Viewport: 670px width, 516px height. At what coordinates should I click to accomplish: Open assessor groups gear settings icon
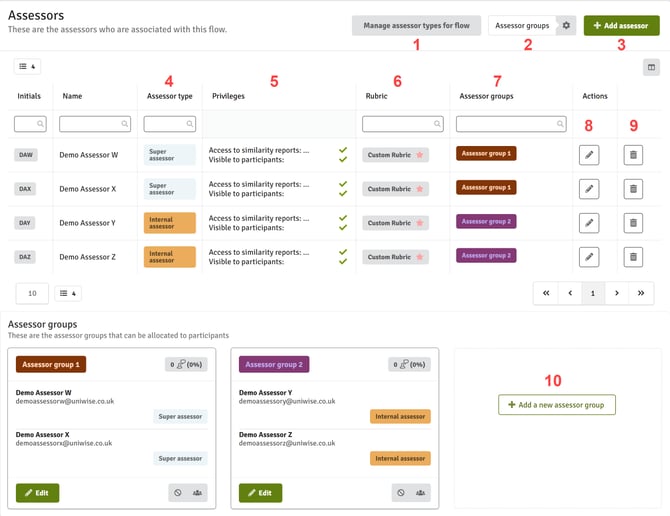pyautogui.click(x=566, y=26)
